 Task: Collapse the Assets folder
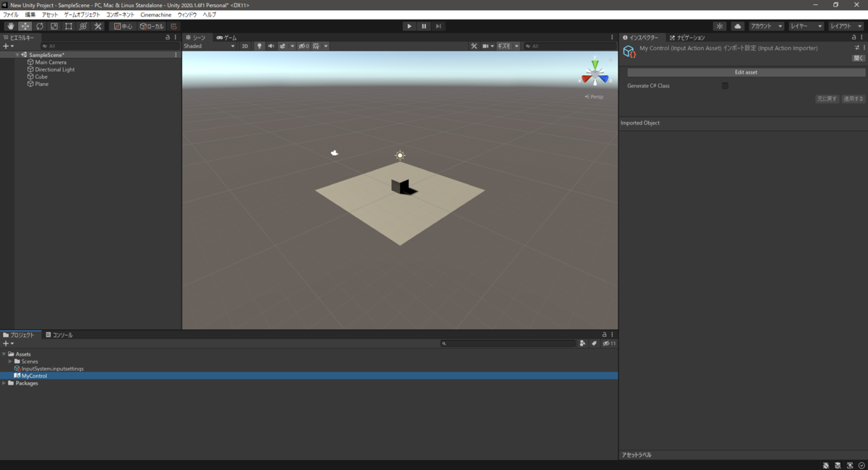(4, 354)
